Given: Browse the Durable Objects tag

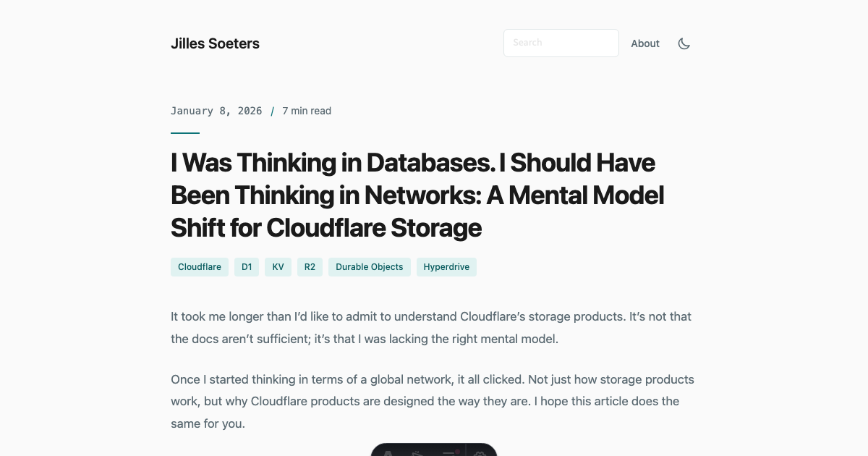Looking at the screenshot, I should 369,267.
